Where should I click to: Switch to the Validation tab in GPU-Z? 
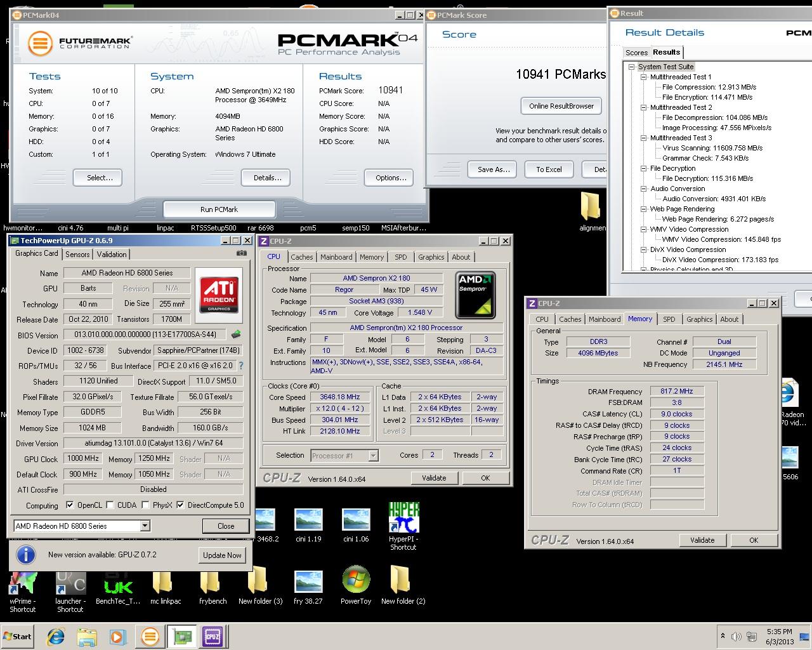pyautogui.click(x=112, y=254)
